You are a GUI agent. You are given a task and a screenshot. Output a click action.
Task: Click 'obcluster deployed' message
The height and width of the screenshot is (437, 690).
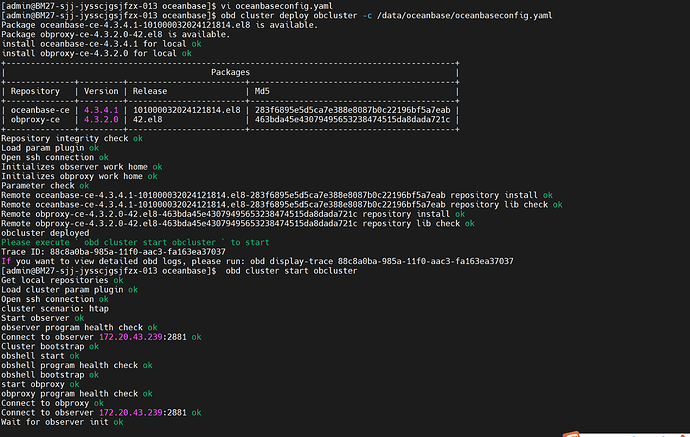[x=45, y=233]
